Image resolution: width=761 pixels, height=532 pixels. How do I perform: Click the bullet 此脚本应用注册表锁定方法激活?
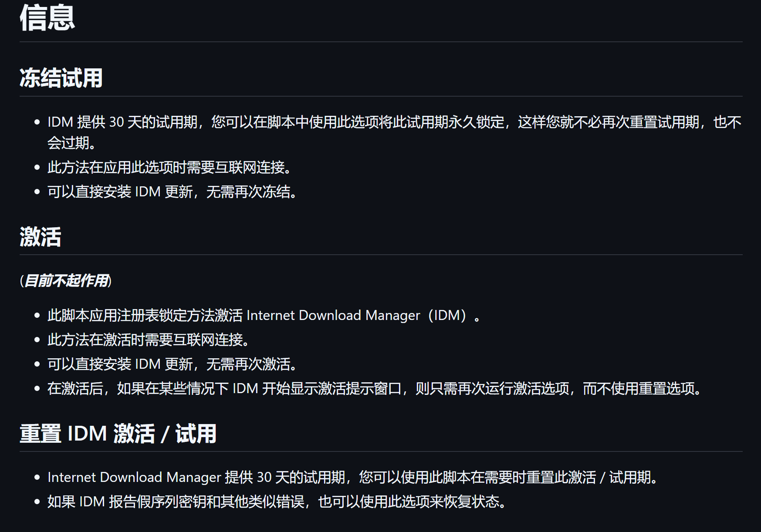click(265, 315)
